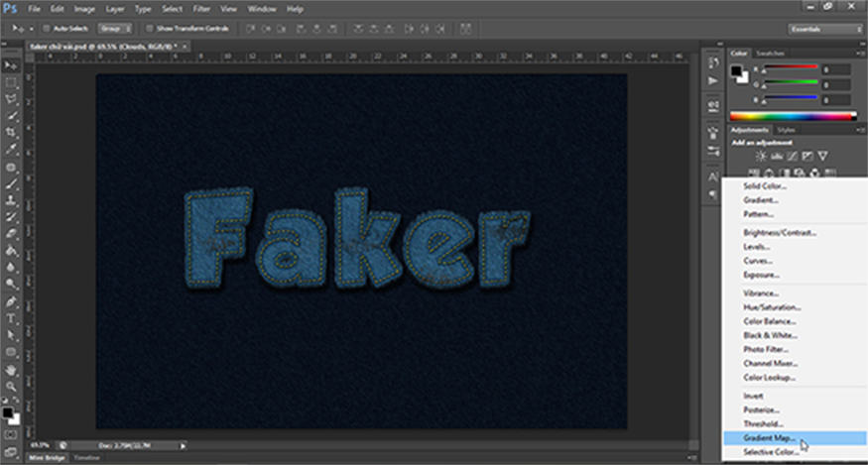Switch to the Swatches tab
This screenshot has width=868, height=465.
[770, 53]
